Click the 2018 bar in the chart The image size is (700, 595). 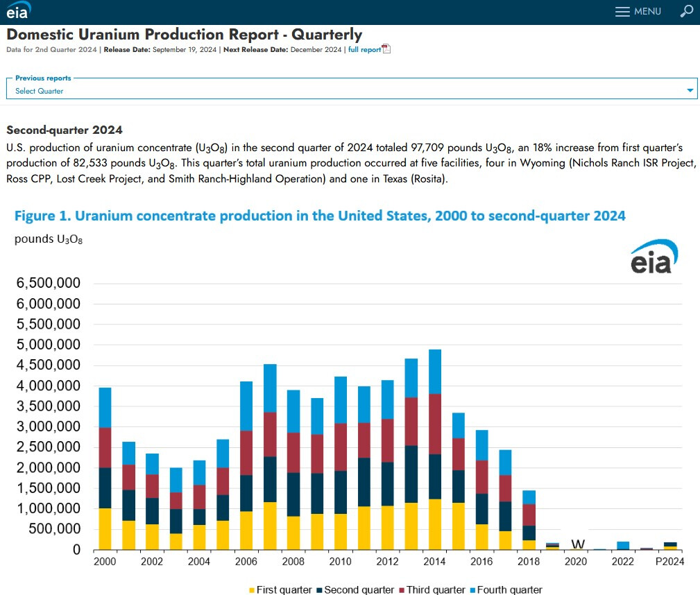point(529,519)
